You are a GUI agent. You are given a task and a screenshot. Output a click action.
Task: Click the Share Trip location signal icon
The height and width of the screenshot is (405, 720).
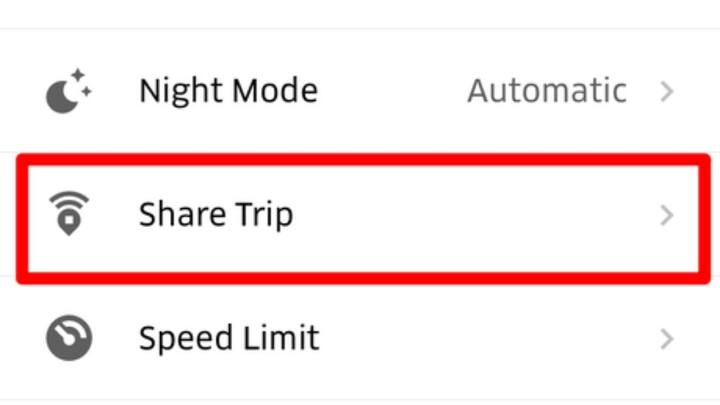pos(69,213)
